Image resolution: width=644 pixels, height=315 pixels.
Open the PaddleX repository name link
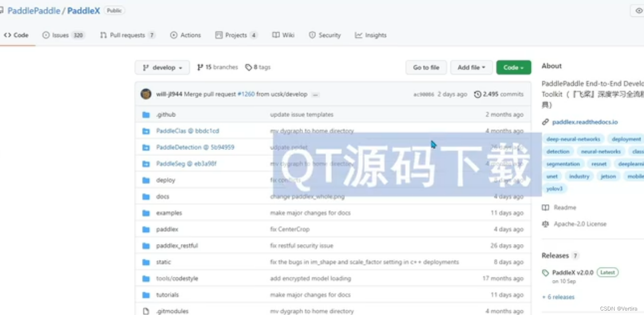click(x=84, y=11)
